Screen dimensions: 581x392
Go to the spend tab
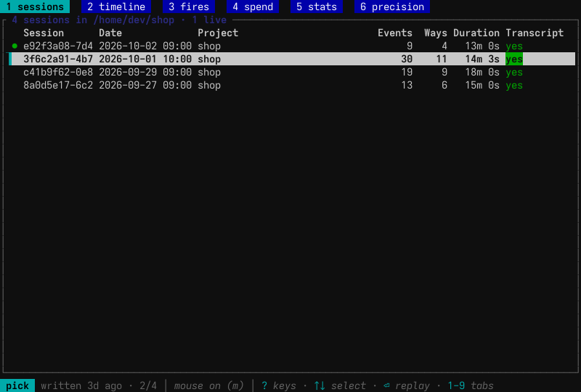tap(253, 7)
